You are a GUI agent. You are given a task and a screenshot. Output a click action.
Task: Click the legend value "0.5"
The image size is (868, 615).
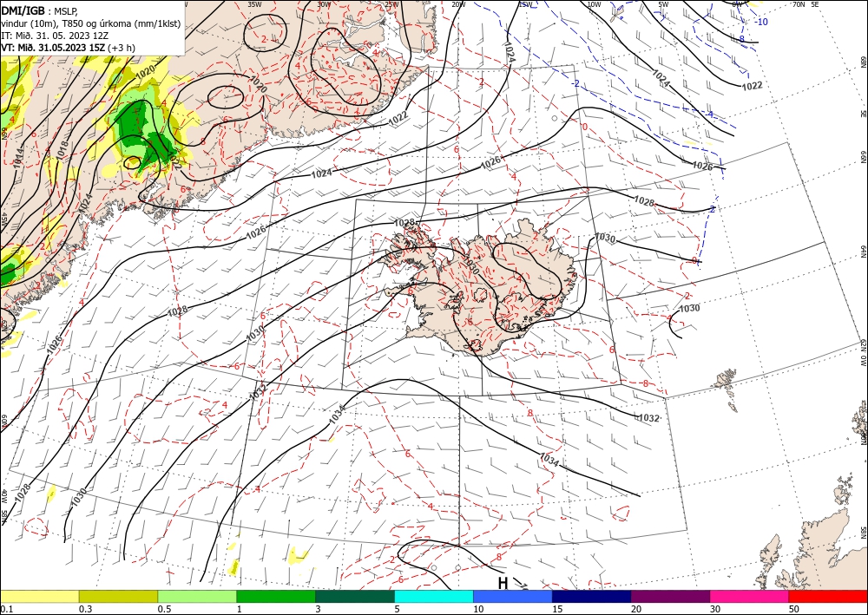point(163,609)
